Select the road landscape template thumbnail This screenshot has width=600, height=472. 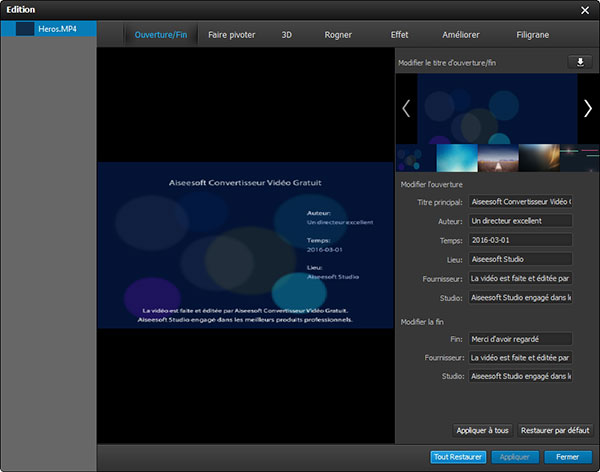click(498, 158)
